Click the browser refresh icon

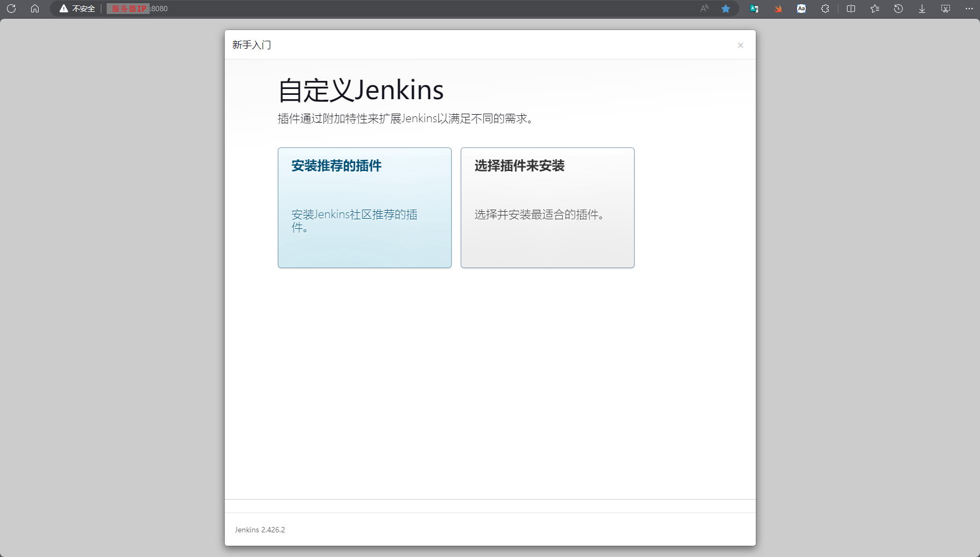[x=11, y=9]
